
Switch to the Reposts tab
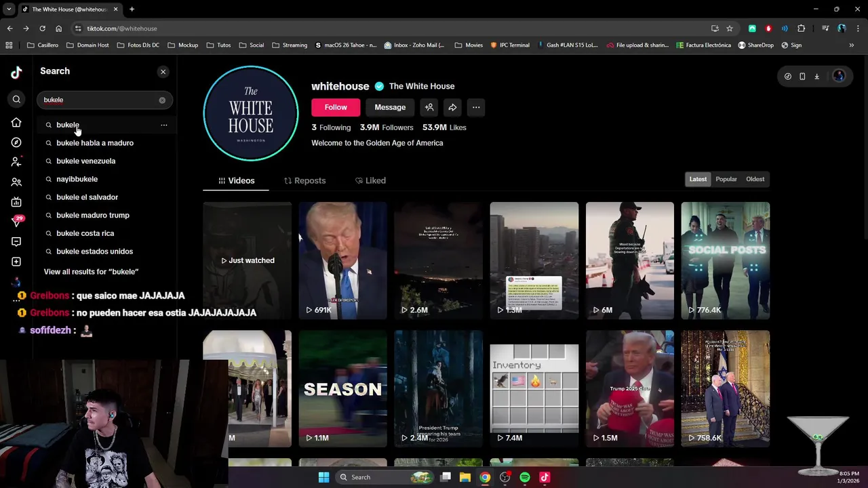tap(304, 180)
